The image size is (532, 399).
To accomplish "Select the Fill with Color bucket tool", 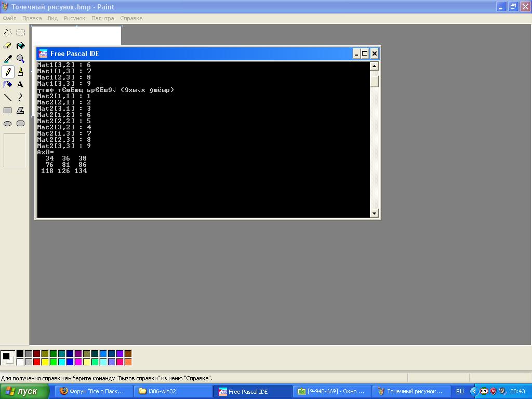I will click(x=20, y=46).
